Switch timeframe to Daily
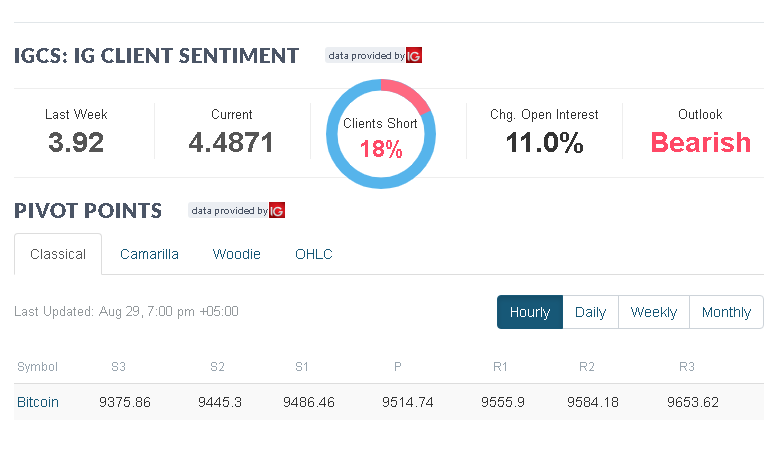769x468 pixels. tap(590, 312)
